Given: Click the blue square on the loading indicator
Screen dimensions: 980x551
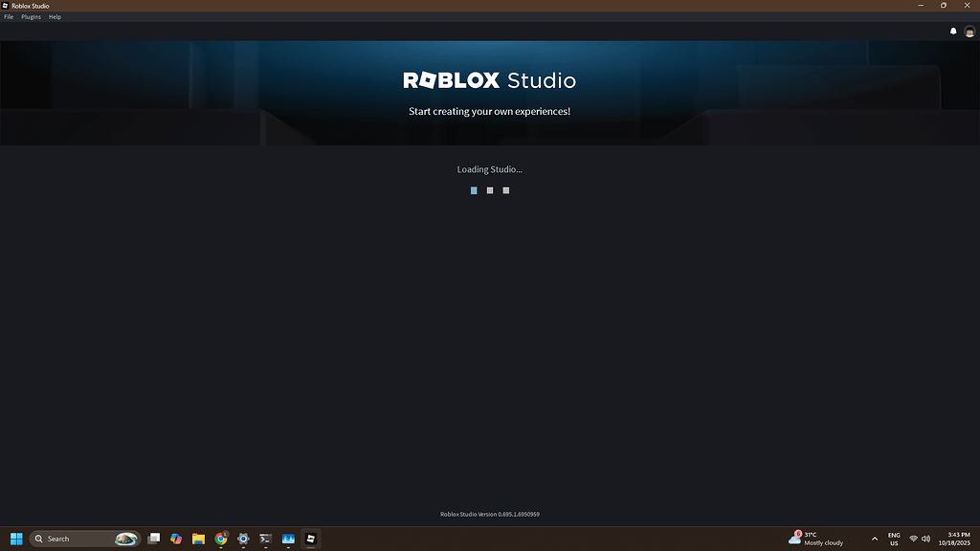Looking at the screenshot, I should (x=473, y=189).
